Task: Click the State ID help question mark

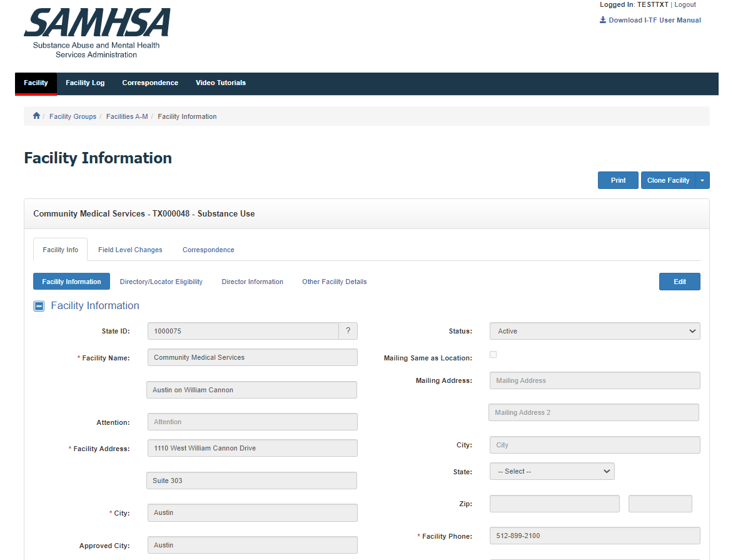Action: tap(348, 331)
